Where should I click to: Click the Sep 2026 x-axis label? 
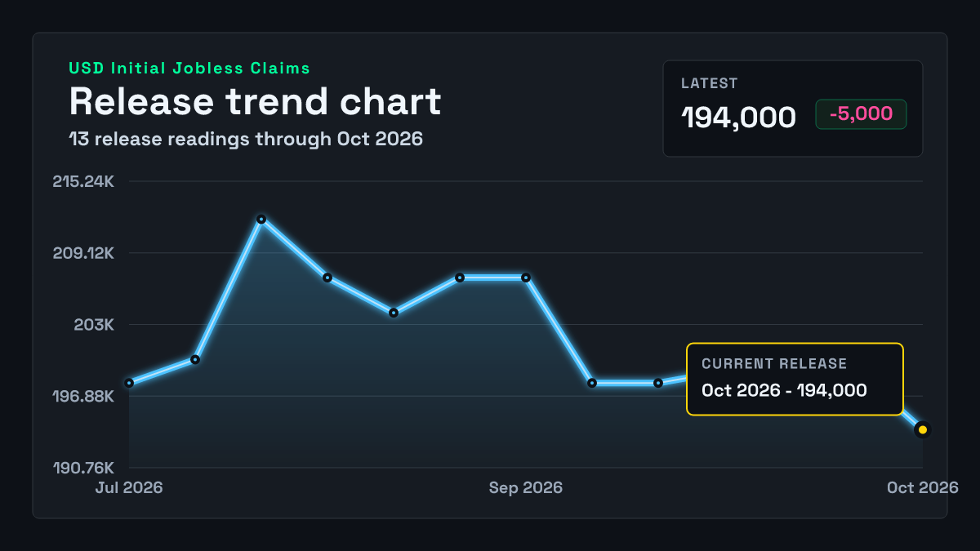pyautogui.click(x=526, y=487)
